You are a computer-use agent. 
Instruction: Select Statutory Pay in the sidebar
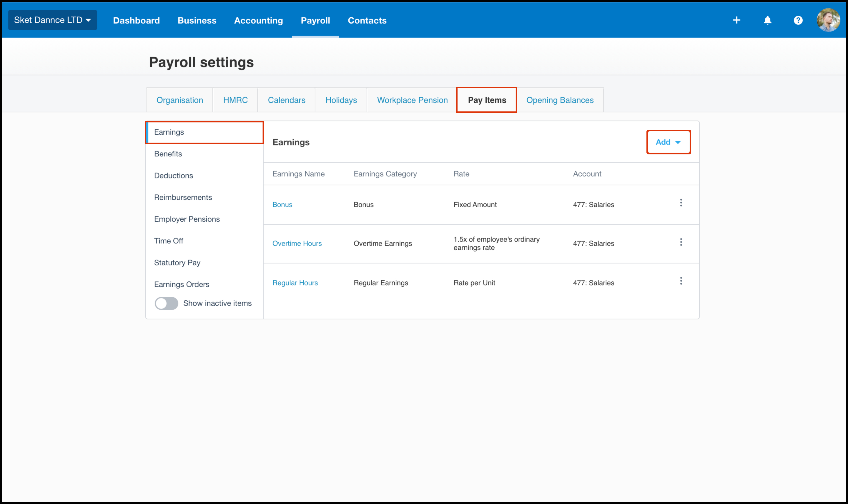tap(205, 263)
